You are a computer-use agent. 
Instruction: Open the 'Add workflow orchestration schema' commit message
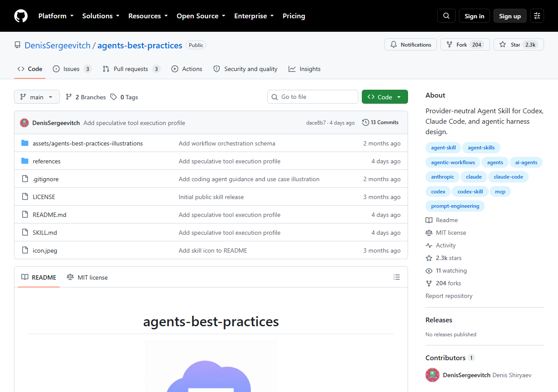pyautogui.click(x=227, y=143)
